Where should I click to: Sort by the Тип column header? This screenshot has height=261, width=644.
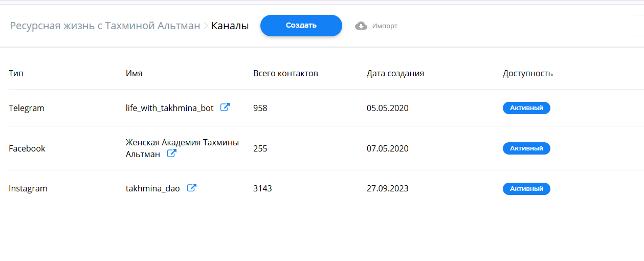(16, 73)
